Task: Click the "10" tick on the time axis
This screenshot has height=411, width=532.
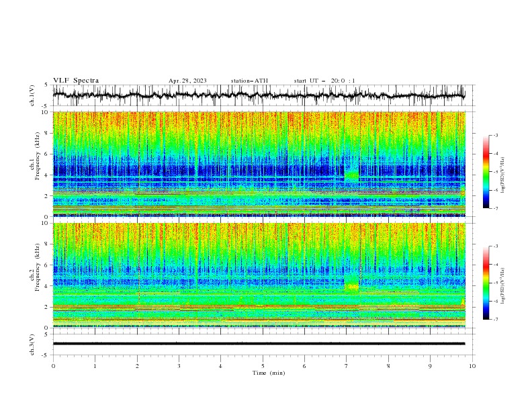Action: 472,366
